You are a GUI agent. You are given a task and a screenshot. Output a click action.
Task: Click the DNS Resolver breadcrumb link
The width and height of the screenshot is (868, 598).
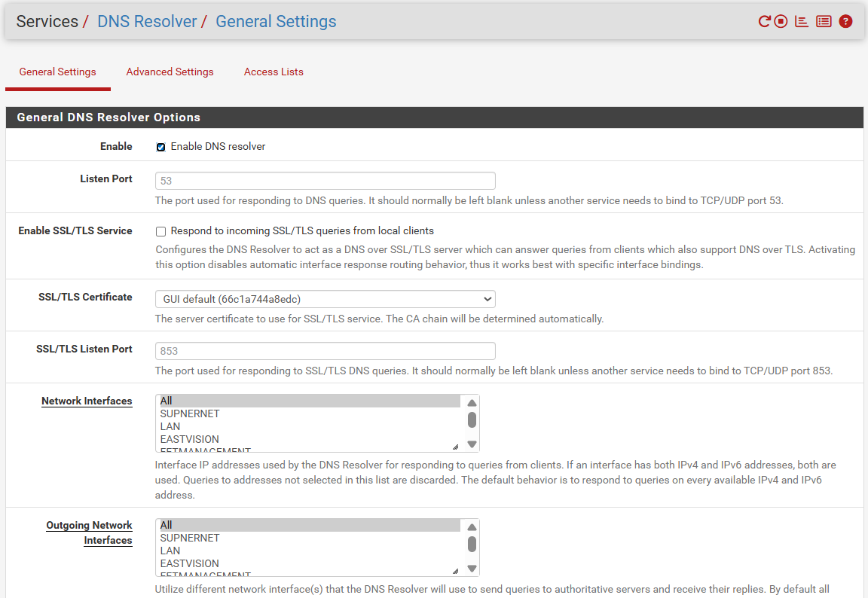click(x=147, y=22)
